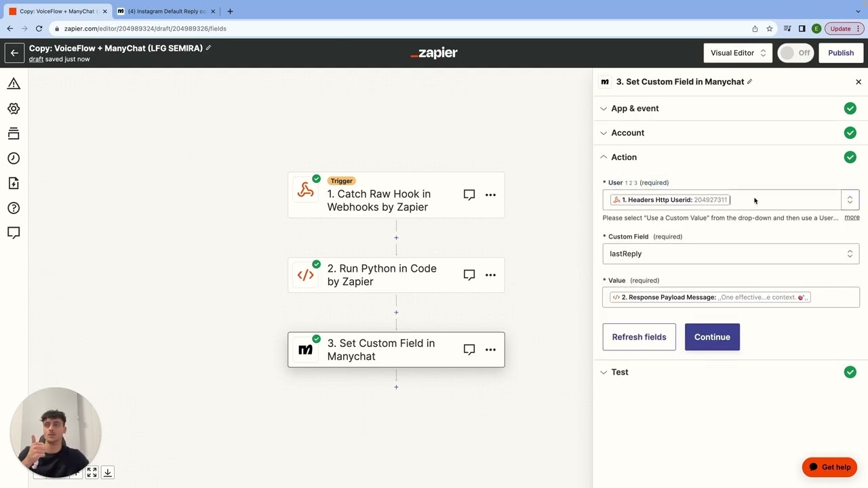
Task: Toggle browser side panel icon
Action: point(802,28)
